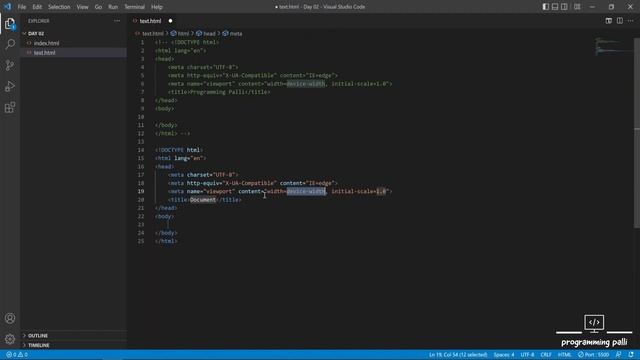
Task: Open the Run menu
Action: (x=113, y=7)
